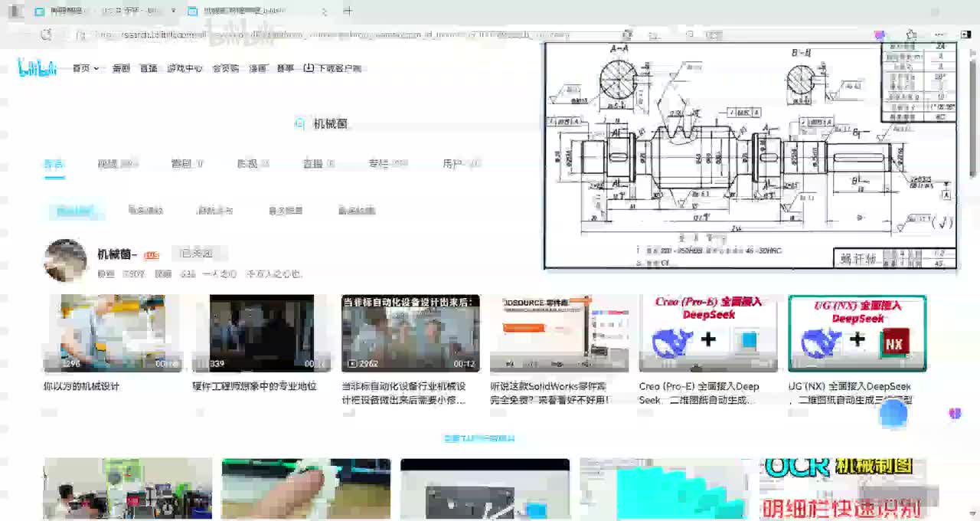Click the blue link text above bottom video row
The width and height of the screenshot is (980, 521).
(x=479, y=438)
